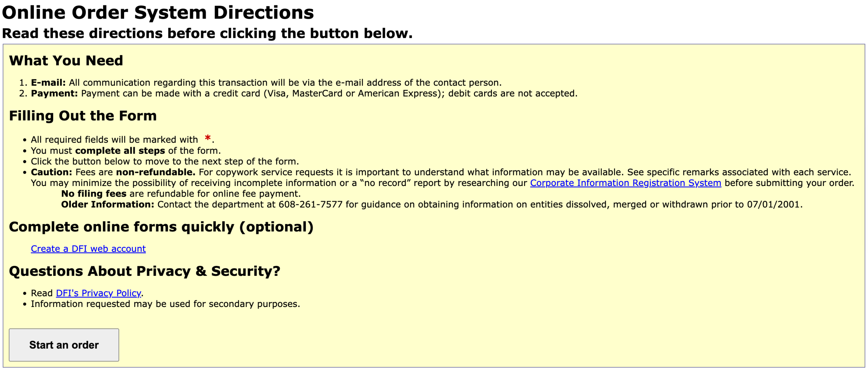868x372 pixels.
Task: Click the Questions About Privacy & Security heading
Action: tap(144, 271)
